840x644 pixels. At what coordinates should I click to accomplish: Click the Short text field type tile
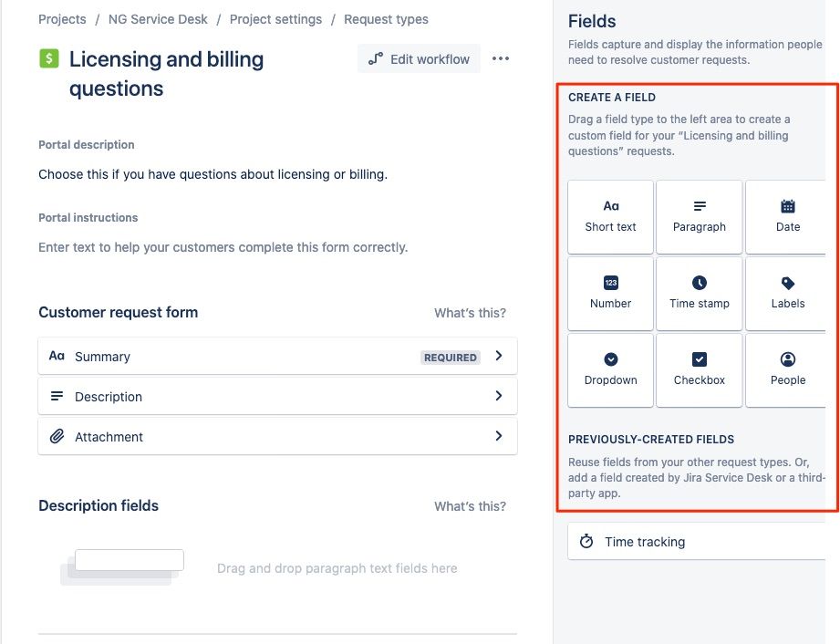pos(610,216)
